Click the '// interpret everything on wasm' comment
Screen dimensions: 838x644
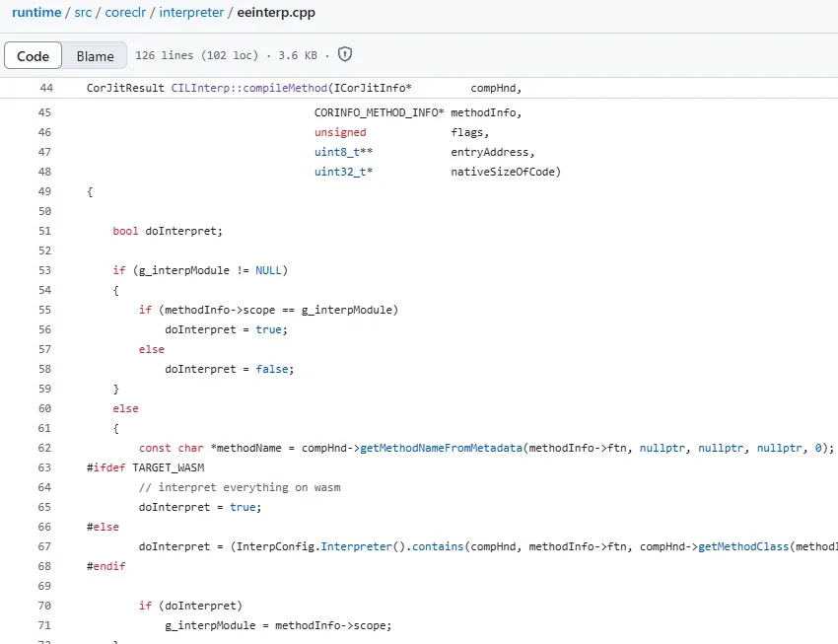[x=240, y=487]
